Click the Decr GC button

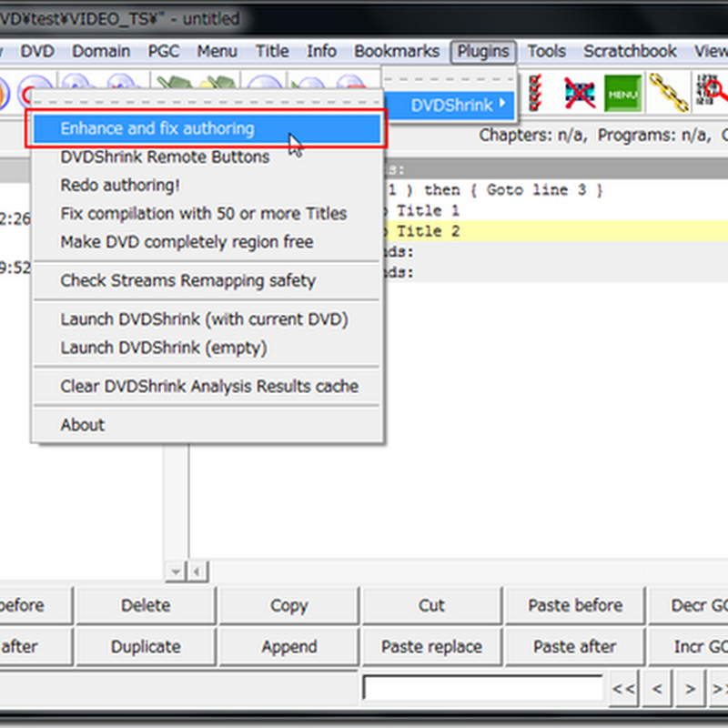point(689,605)
